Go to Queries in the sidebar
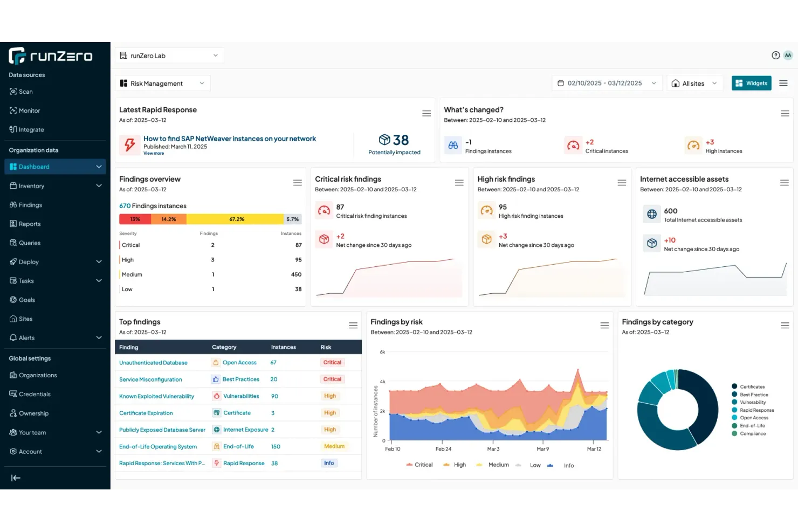798x532 pixels. 30,243
